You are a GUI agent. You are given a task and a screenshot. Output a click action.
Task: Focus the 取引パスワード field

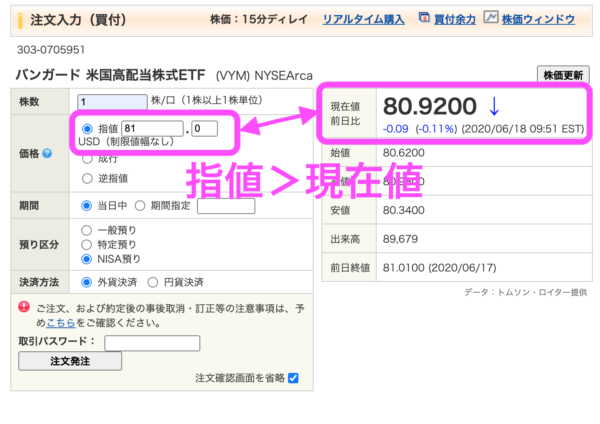click(x=152, y=343)
